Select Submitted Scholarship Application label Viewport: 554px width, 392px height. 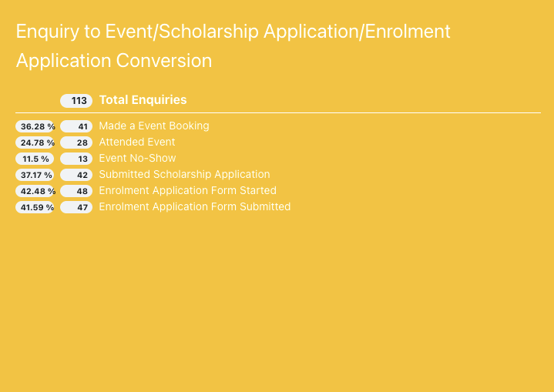pyautogui.click(x=184, y=174)
